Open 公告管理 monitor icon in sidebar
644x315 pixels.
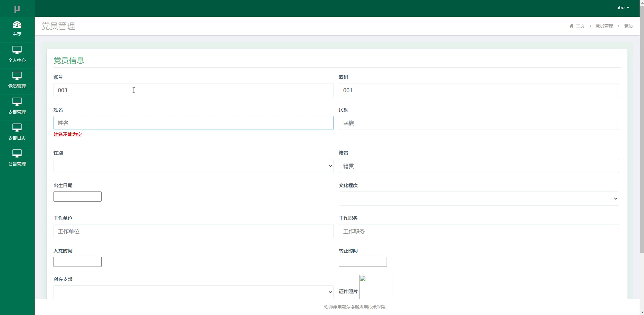pos(17,153)
